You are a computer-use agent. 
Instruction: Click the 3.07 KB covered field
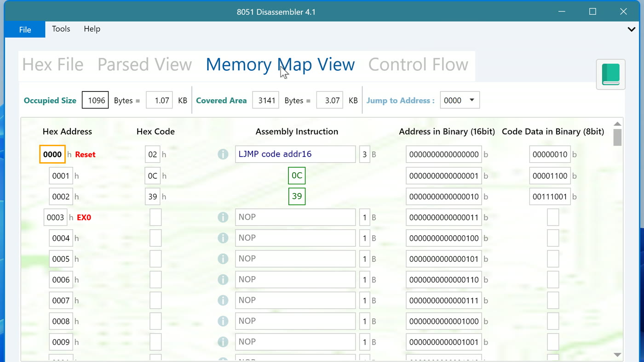(x=329, y=100)
